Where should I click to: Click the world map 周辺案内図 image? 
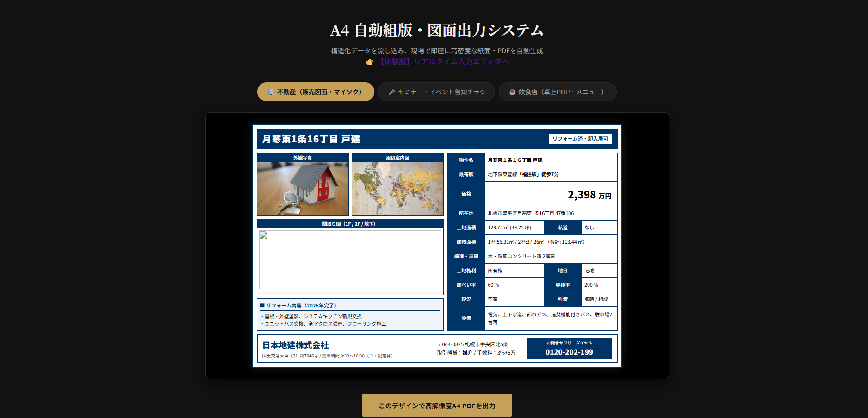pos(397,189)
